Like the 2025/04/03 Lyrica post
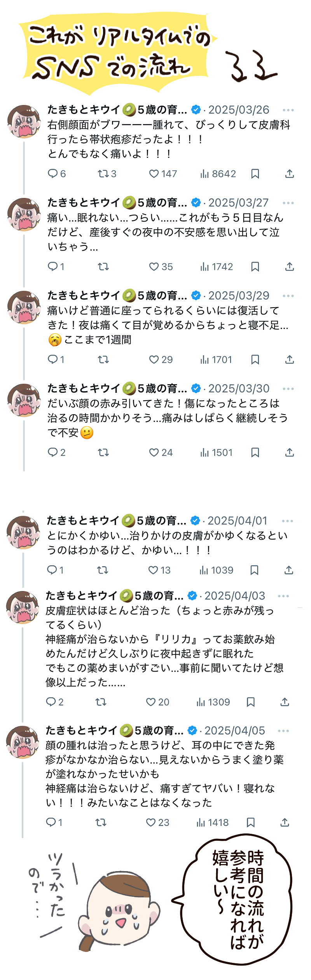Image resolution: width=311 pixels, height=980 pixels. [151, 702]
